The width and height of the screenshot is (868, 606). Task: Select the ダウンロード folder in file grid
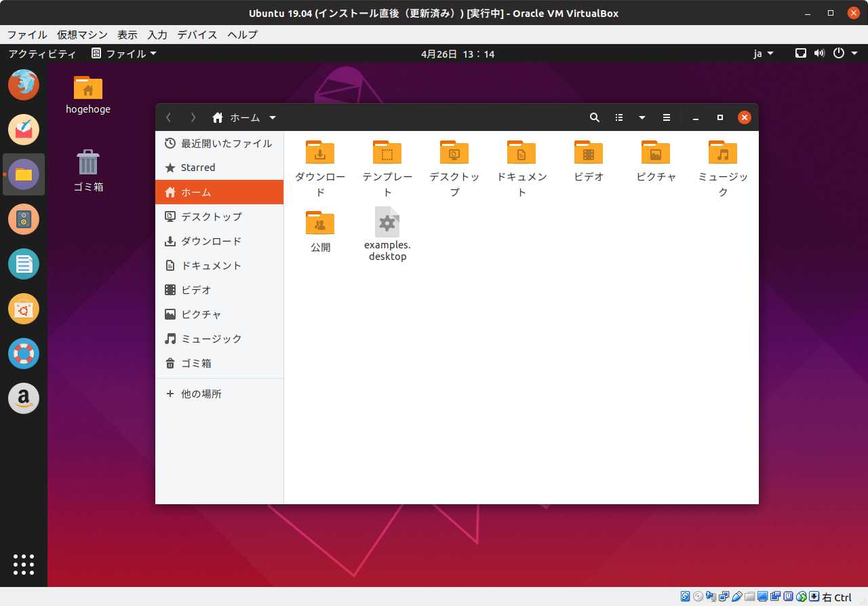pyautogui.click(x=320, y=169)
